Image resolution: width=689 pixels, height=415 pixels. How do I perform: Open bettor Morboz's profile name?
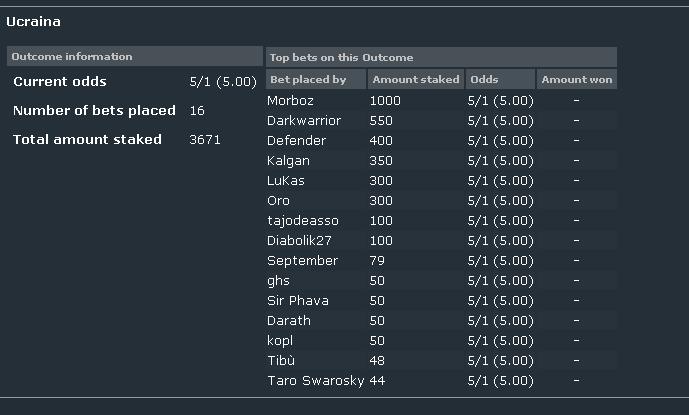point(290,101)
